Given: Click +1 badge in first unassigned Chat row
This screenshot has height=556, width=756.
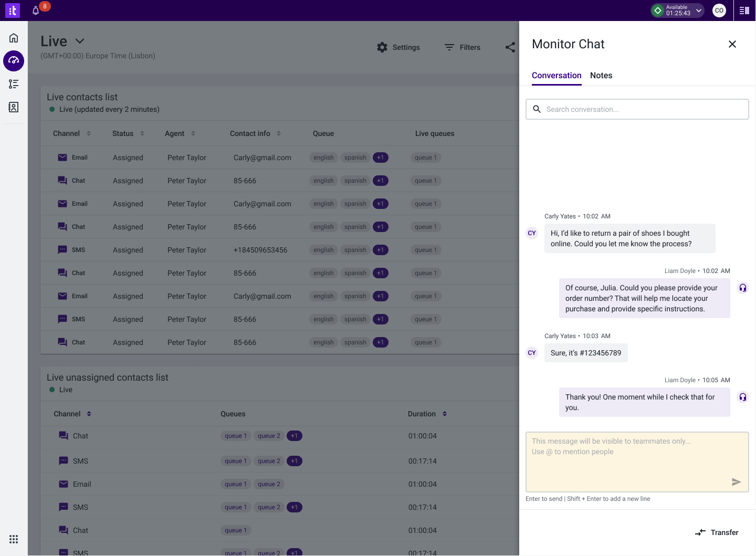Looking at the screenshot, I should click(295, 436).
